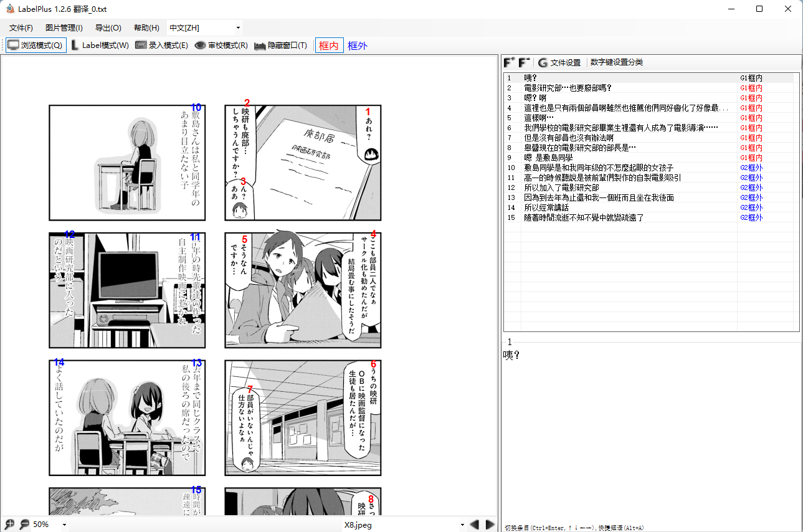Image resolution: width=803 pixels, height=532 pixels.
Task: Open the 文件(F) menu
Action: point(21,28)
